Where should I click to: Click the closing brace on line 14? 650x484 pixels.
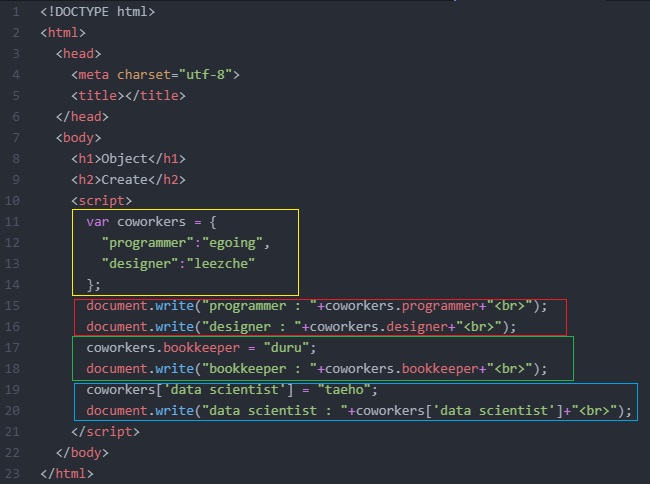click(x=90, y=285)
